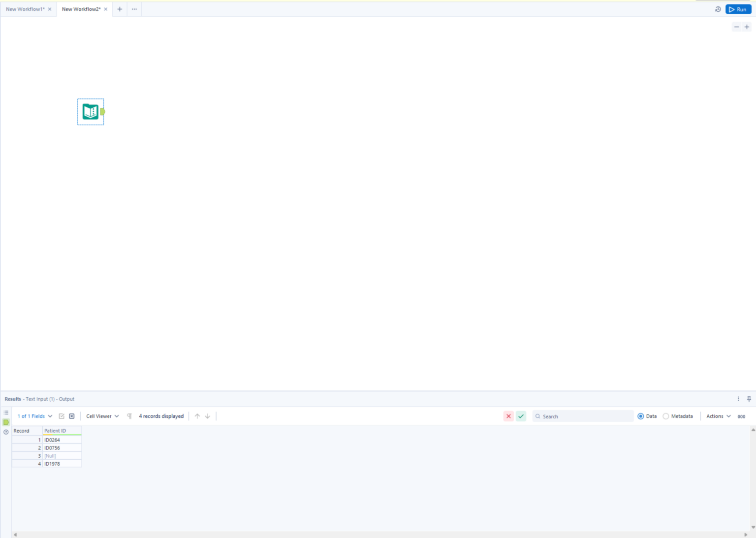Open the Results help question icon
This screenshot has height=538, width=756.
pyautogui.click(x=6, y=432)
